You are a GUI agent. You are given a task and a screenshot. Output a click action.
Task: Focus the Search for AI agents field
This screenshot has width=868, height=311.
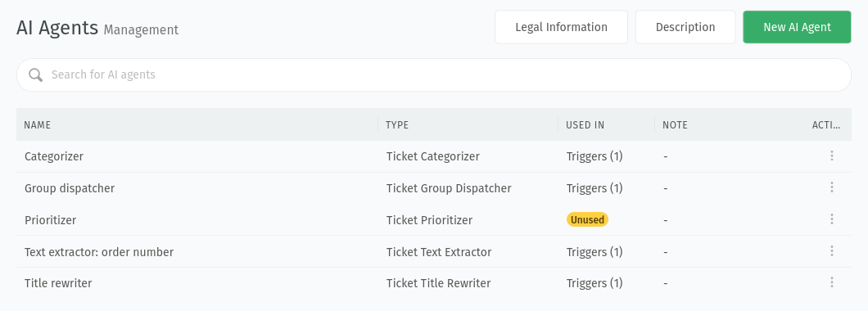434,74
